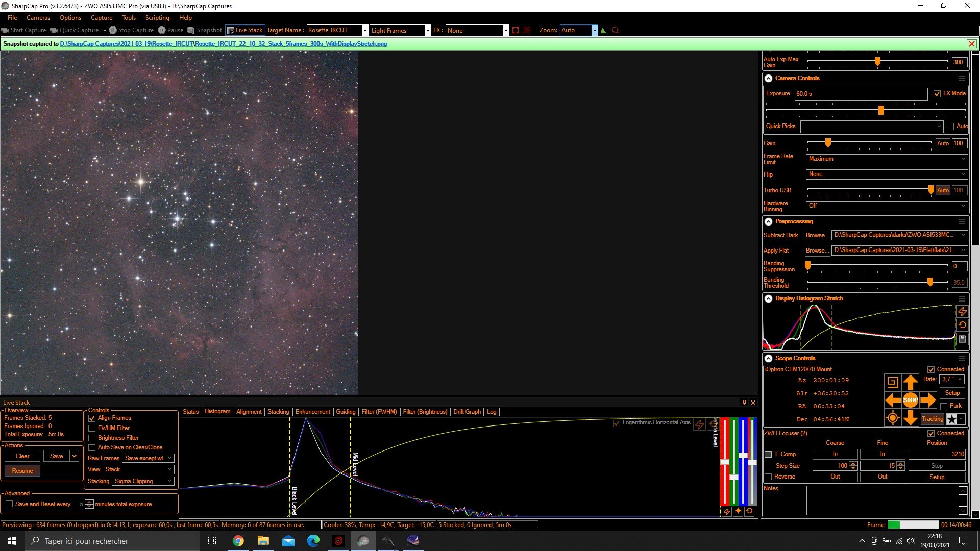Open Camera Controls panel hamburger menu
Image resolution: width=980 pixels, height=551 pixels.
coord(962,79)
